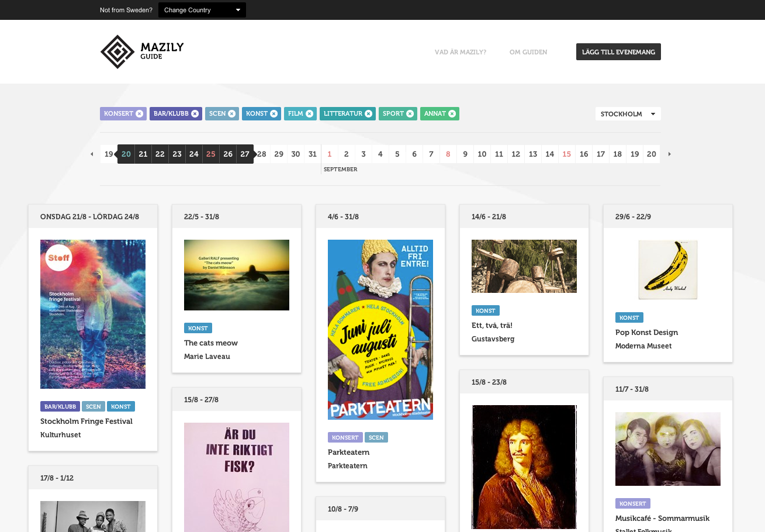This screenshot has width=765, height=532.
Task: Remove the Annat filter tag
Action: point(452,113)
